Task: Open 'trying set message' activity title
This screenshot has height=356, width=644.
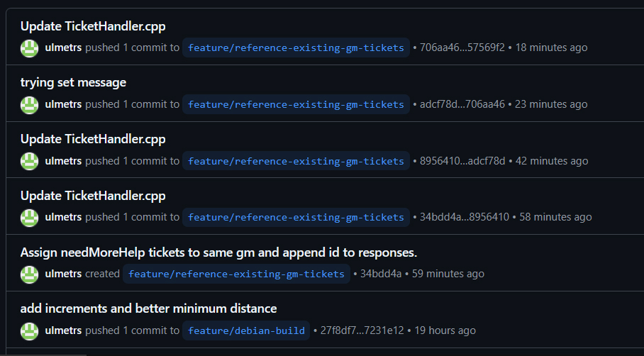Action: click(x=74, y=82)
